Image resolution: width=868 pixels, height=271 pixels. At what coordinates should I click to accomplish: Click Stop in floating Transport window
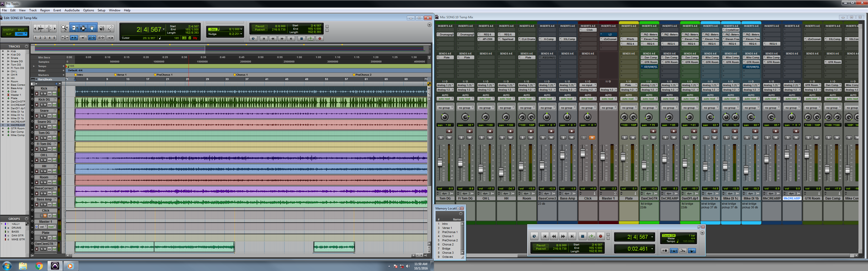583,236
